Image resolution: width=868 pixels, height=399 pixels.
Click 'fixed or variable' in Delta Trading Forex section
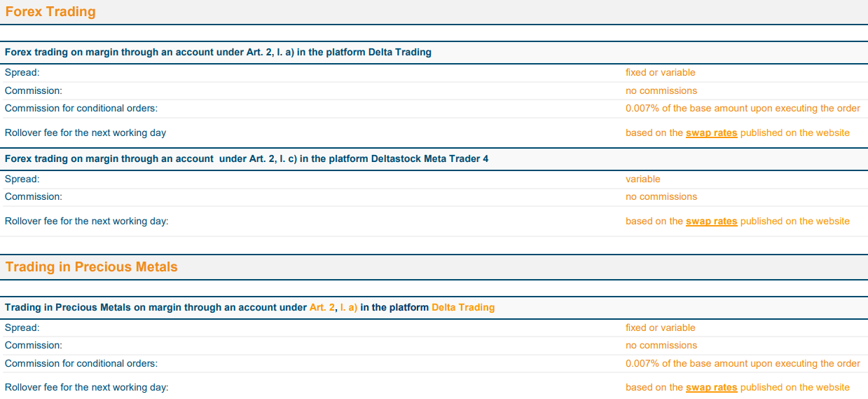pyautogui.click(x=661, y=72)
